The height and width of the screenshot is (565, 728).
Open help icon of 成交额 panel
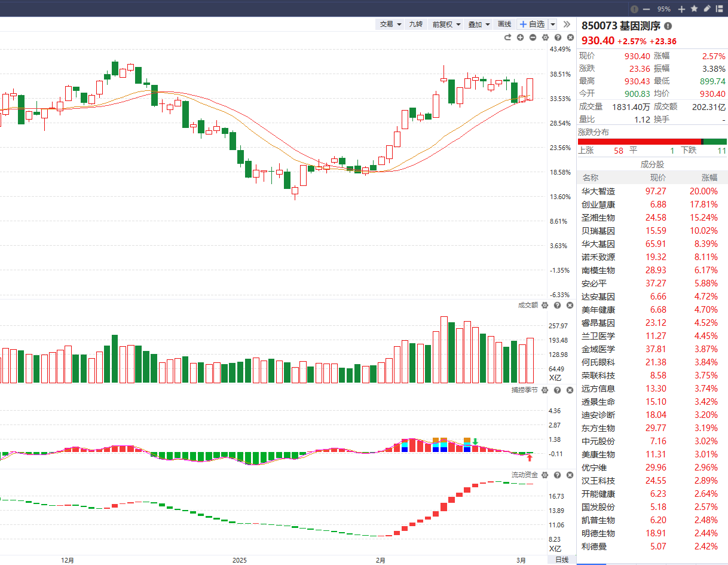(557, 305)
